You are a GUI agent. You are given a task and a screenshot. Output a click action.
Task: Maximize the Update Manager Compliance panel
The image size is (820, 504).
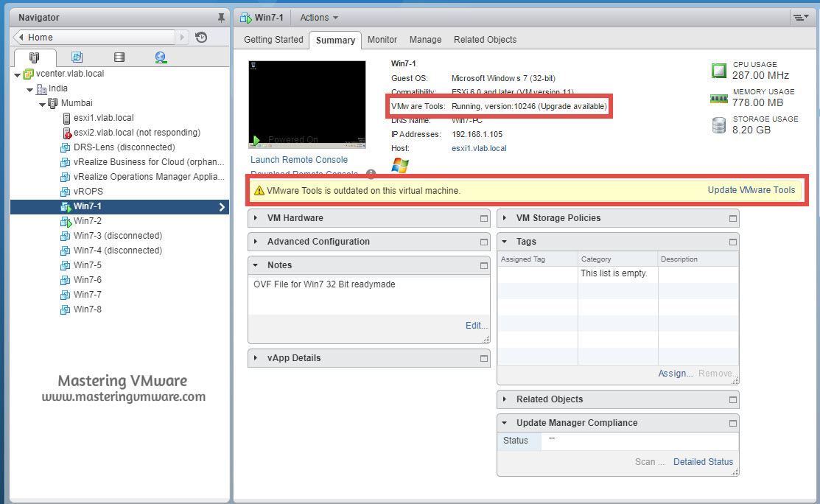click(x=732, y=424)
